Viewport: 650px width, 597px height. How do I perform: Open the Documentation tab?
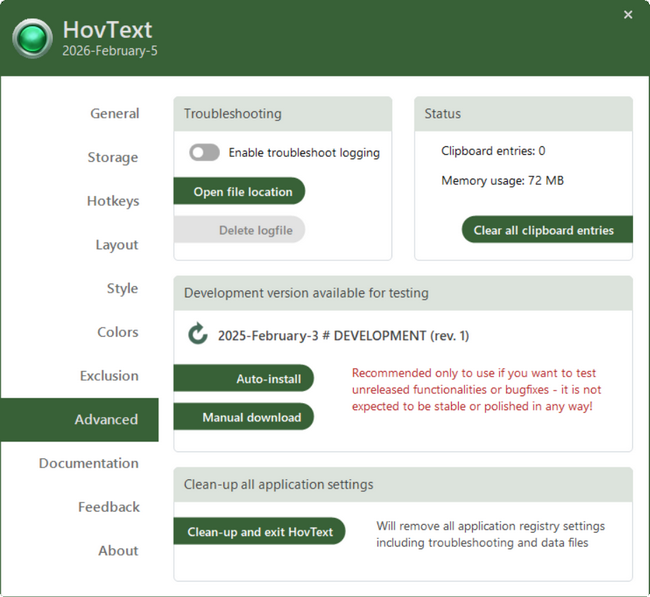pos(88,463)
